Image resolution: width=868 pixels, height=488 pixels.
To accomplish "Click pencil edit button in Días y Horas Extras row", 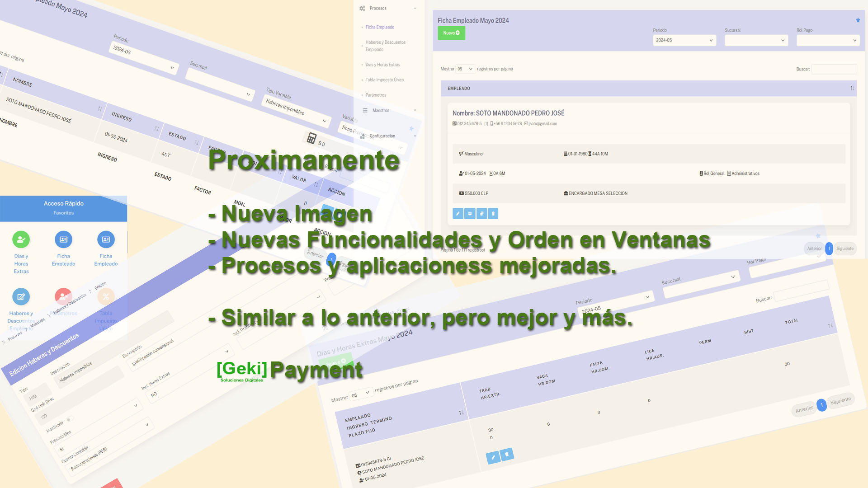I will tap(493, 457).
